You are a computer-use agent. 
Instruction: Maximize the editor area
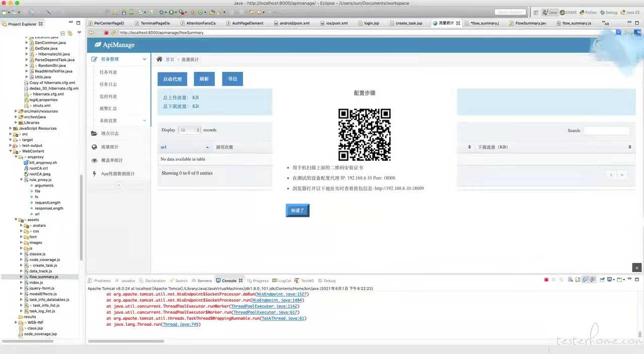pyautogui.click(x=636, y=23)
